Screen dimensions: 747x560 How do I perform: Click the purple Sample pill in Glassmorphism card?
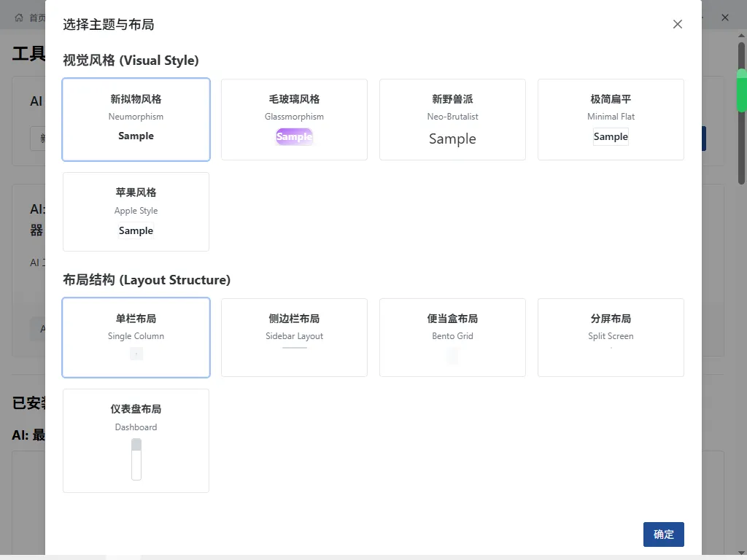click(294, 136)
